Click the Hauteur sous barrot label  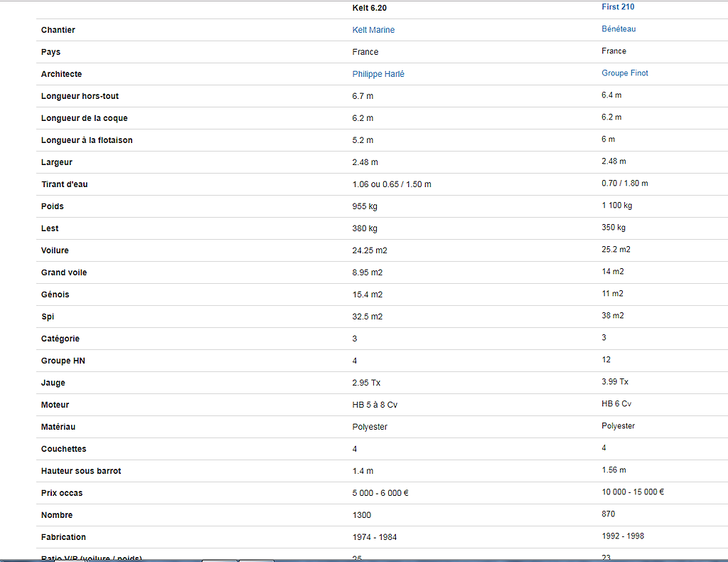[x=81, y=471]
